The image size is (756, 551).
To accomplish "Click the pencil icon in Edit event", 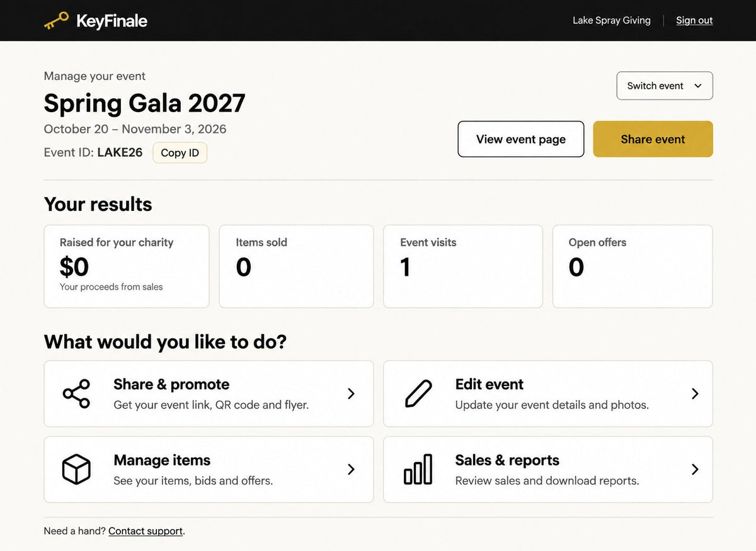I will click(418, 394).
